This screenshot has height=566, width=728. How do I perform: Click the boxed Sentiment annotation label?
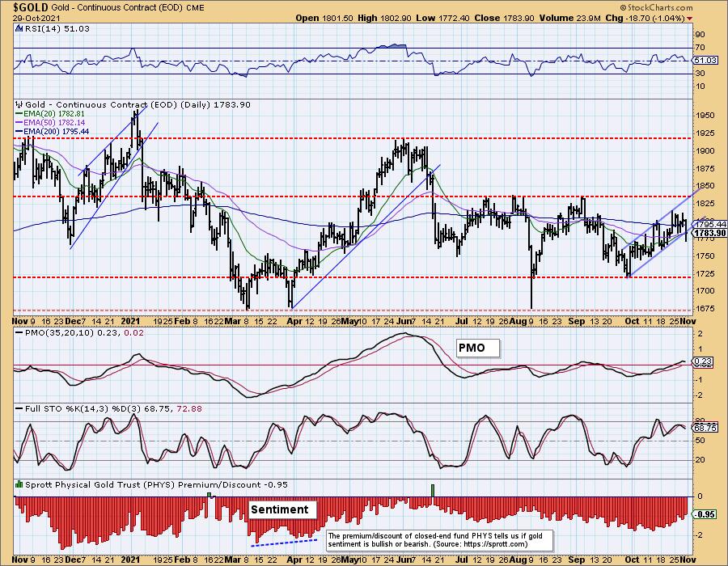(x=283, y=509)
